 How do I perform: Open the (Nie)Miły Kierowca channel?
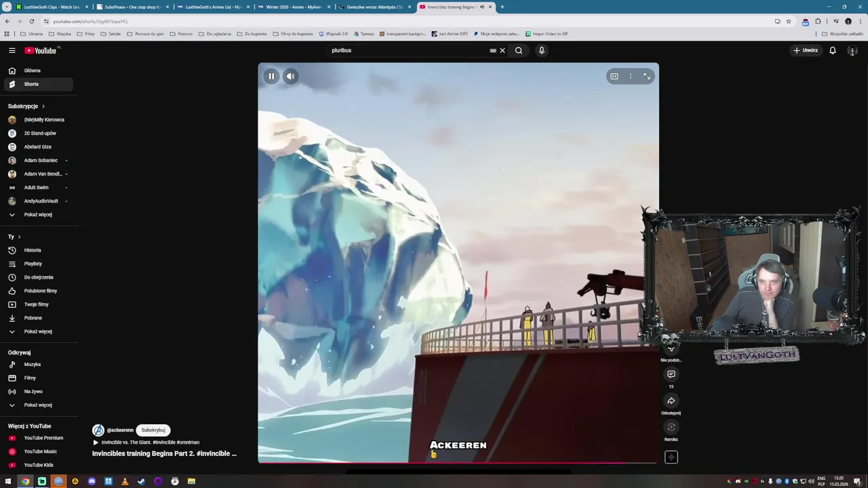(38, 120)
